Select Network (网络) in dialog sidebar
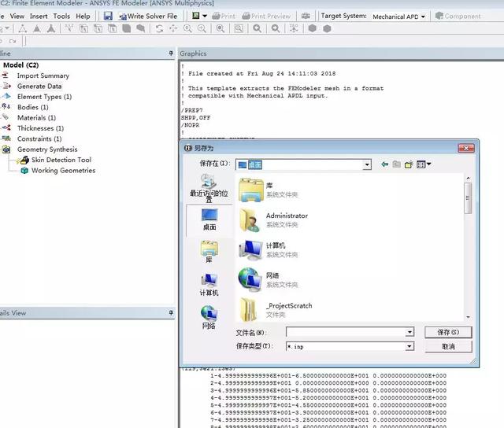 [209, 317]
